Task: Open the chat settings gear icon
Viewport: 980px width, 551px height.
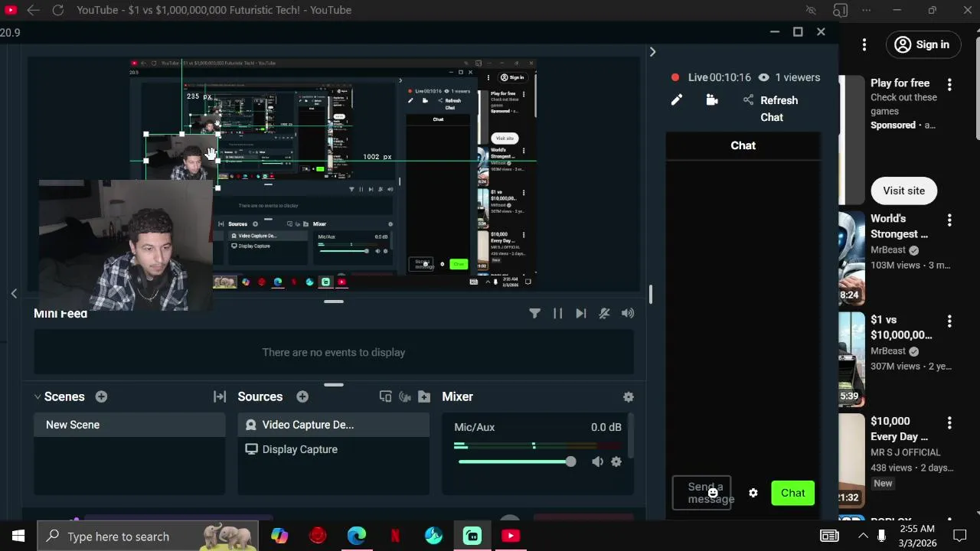Action: pos(753,493)
